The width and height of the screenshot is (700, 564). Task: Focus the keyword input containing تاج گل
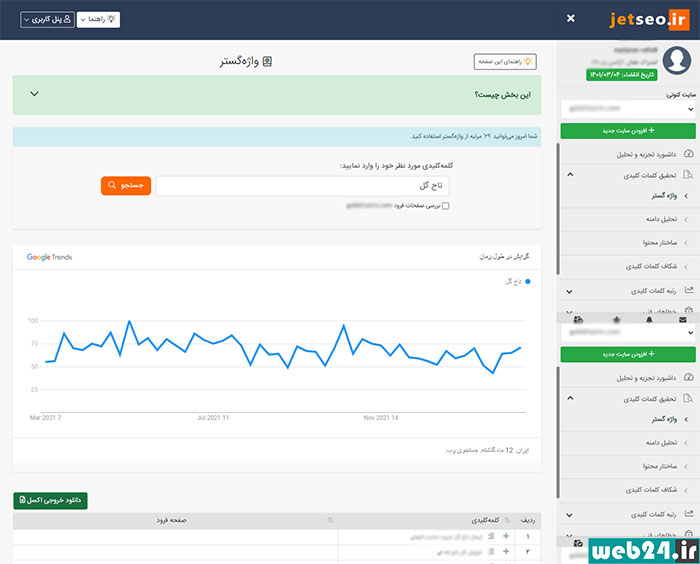(303, 186)
